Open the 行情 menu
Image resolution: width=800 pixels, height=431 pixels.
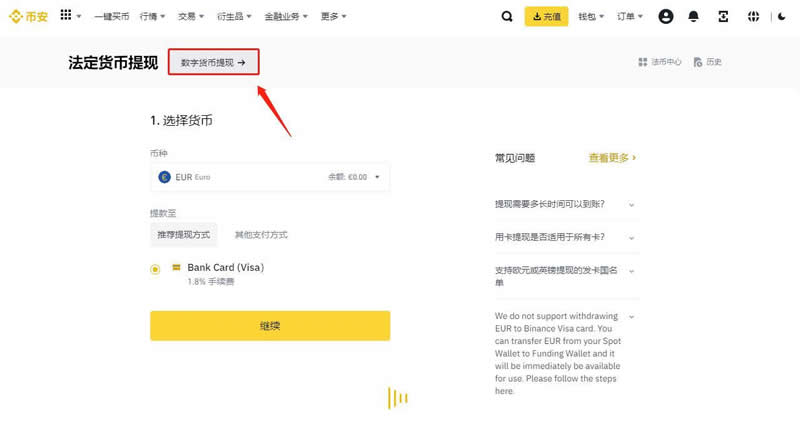click(x=152, y=16)
